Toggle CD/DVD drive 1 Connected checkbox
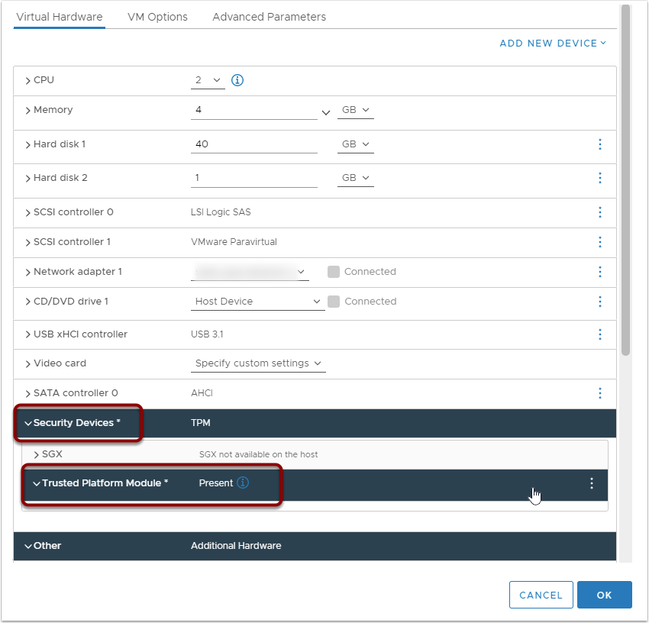649x623 pixels. (334, 301)
